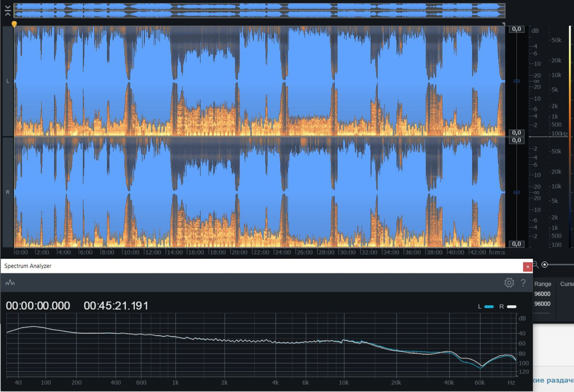Close the Spectrum Analyzer window
This screenshot has height=392, width=574.
coord(527,267)
